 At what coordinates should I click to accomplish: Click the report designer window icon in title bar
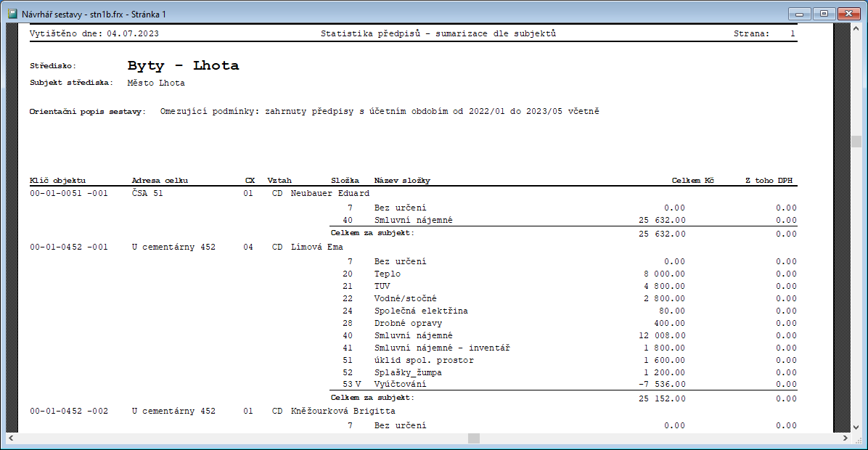click(12, 14)
